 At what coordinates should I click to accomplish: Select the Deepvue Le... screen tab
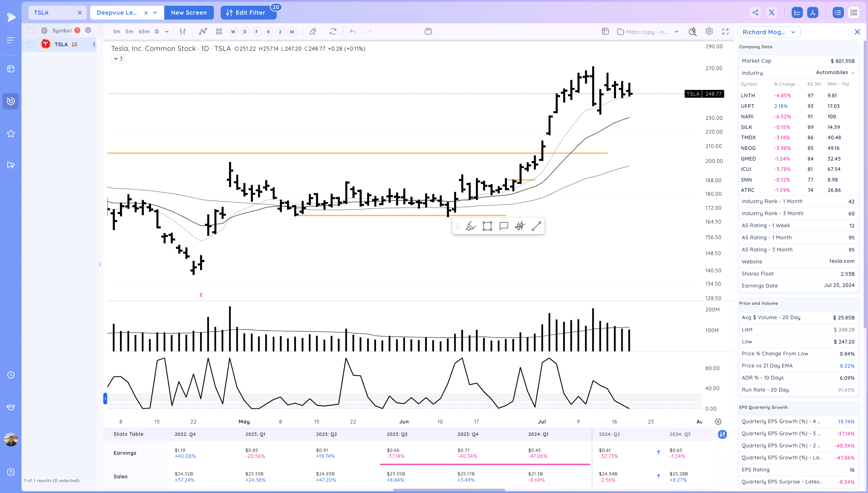pyautogui.click(x=117, y=13)
